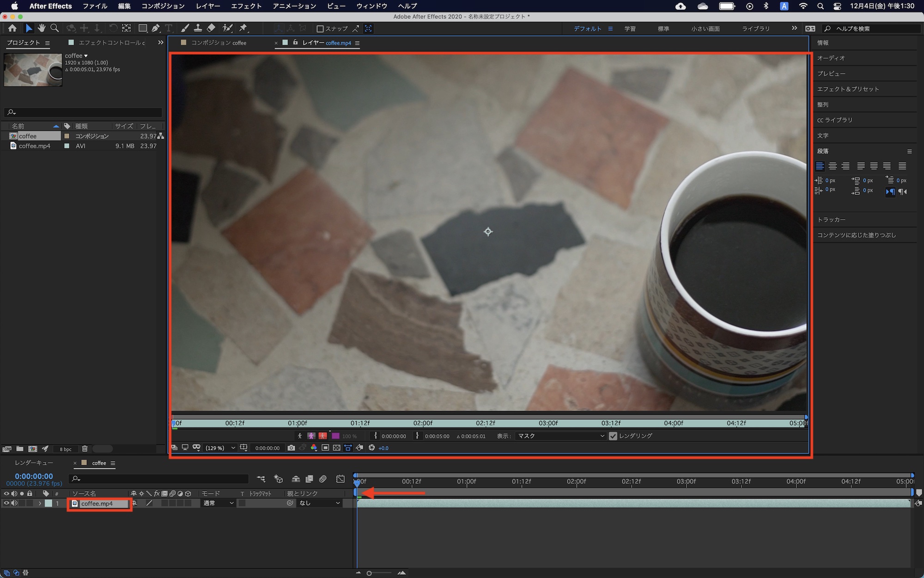
Task: Select the Pen tool
Action: (156, 28)
